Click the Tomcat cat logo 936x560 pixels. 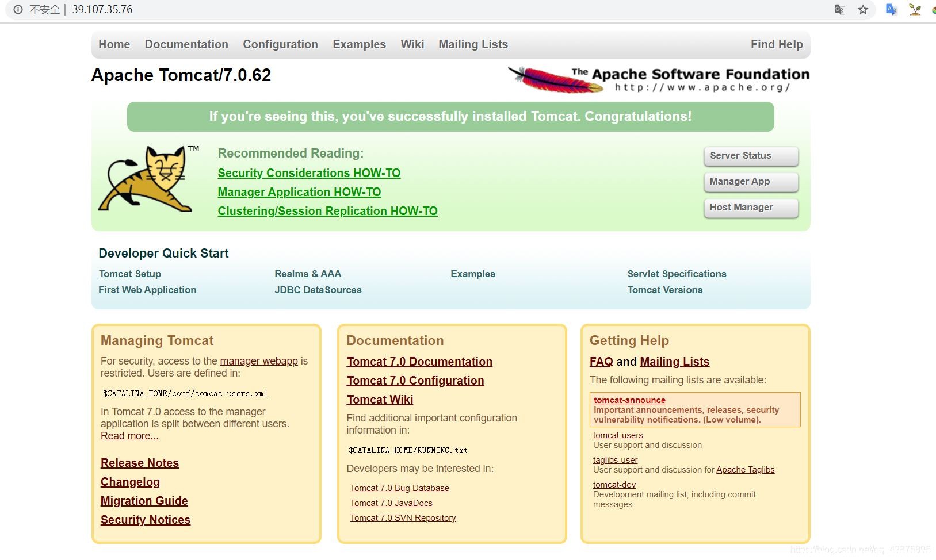[148, 179]
